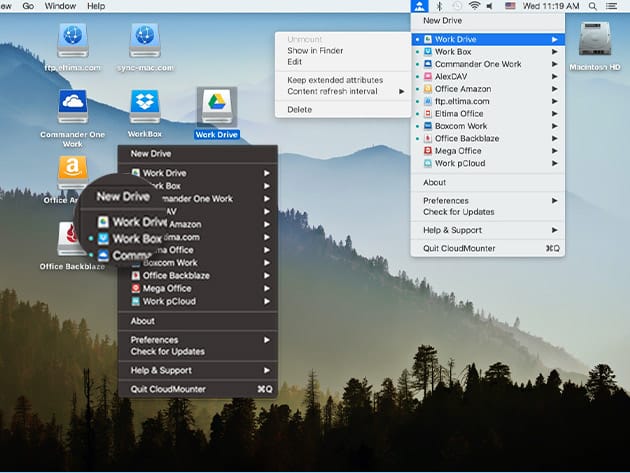Open the Window menu in menu bar

pos(60,6)
